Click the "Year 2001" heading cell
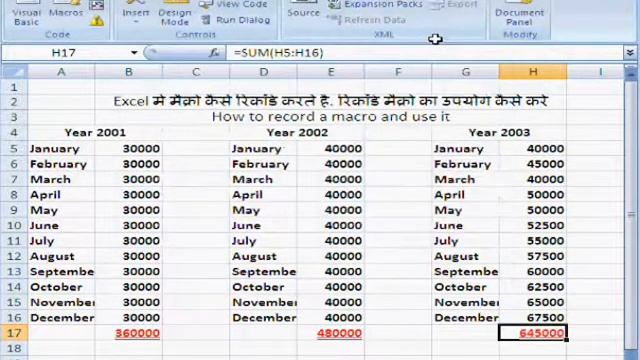Screen dimensions: 640x360 (95, 133)
